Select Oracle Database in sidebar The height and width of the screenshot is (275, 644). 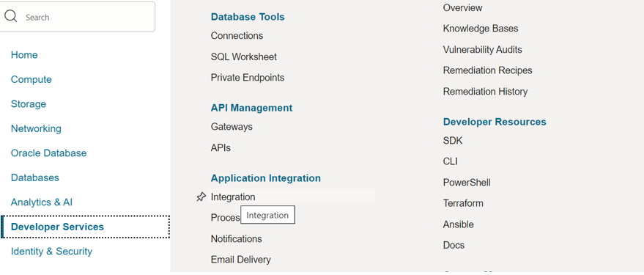click(x=49, y=153)
